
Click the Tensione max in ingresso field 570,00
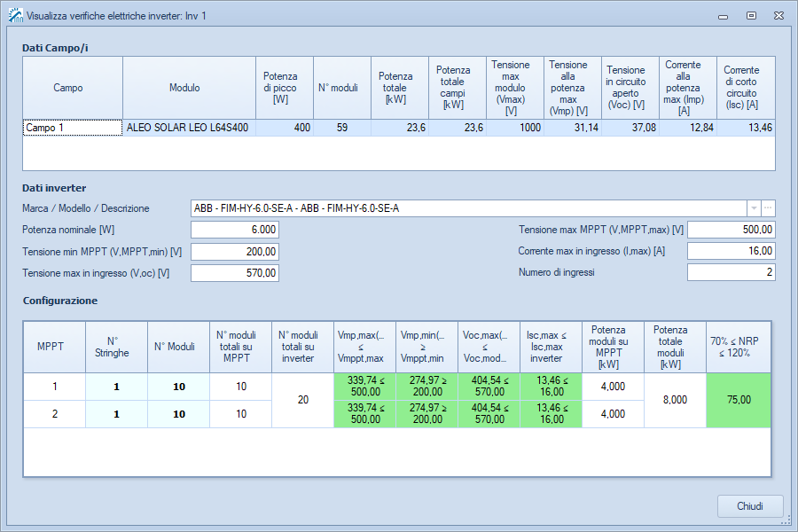[x=235, y=273]
